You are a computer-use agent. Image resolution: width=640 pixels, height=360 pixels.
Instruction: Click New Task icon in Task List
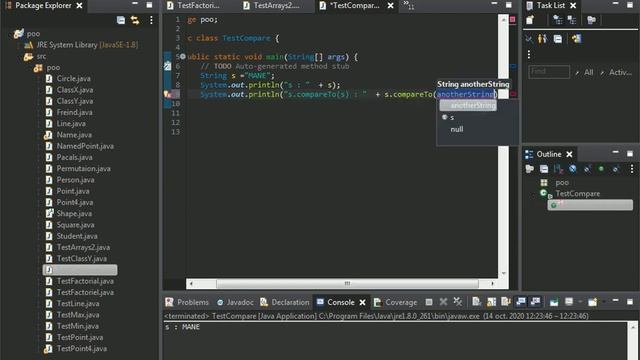point(530,20)
